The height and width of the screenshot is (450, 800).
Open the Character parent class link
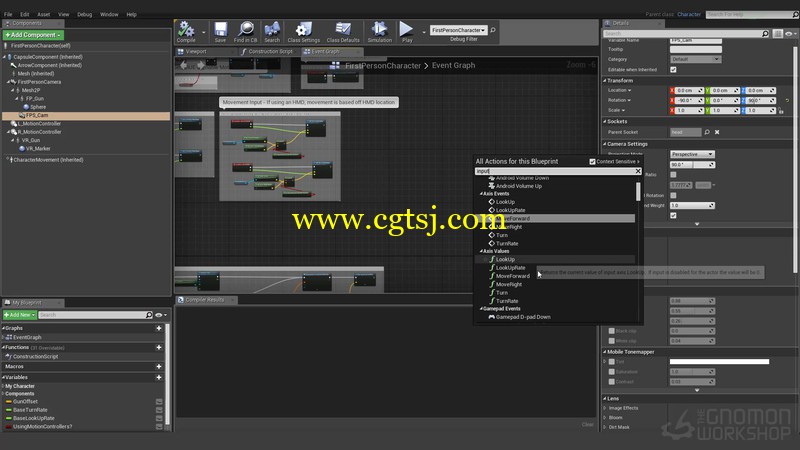click(689, 14)
